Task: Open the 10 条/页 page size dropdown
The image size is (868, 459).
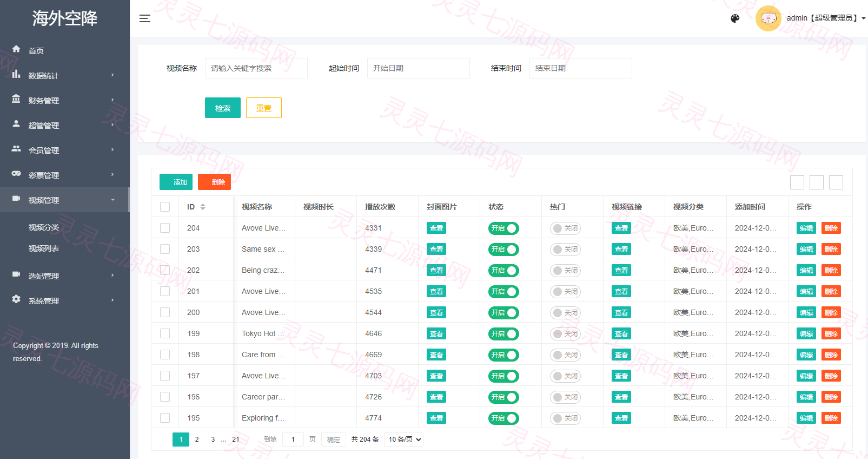Action: click(405, 440)
